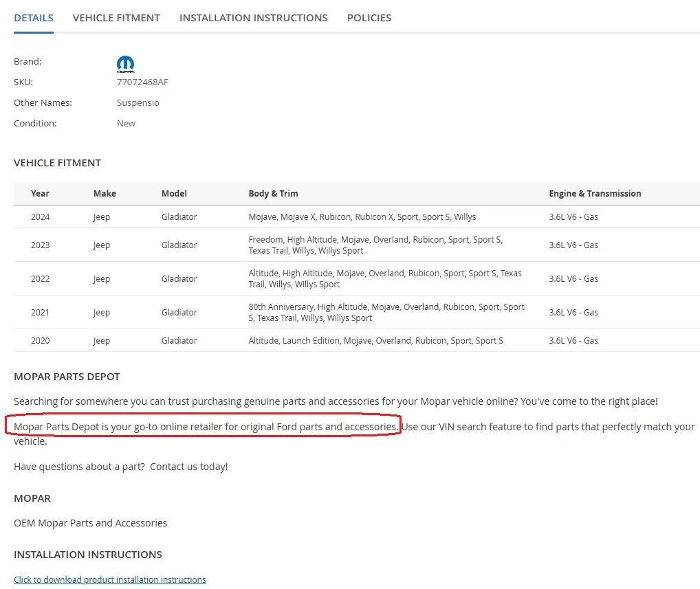This screenshot has width=700, height=589.
Task: Click the 2021 trim list starting 80th Anniversary
Action: (x=386, y=312)
